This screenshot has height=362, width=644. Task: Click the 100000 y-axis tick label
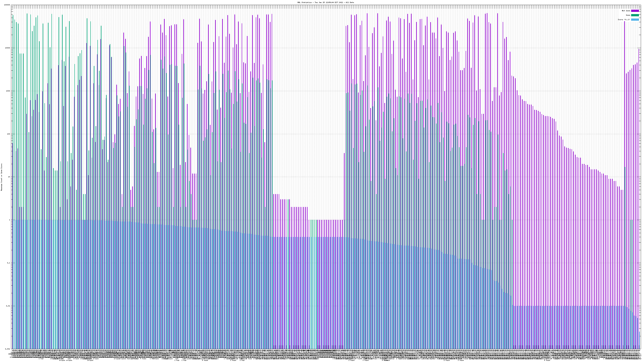(x=7, y=5)
